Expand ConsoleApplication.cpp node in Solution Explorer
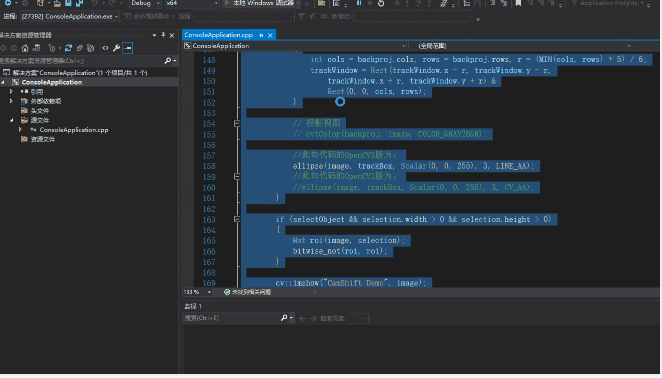Viewport: 662px width, 378px height. point(20,130)
